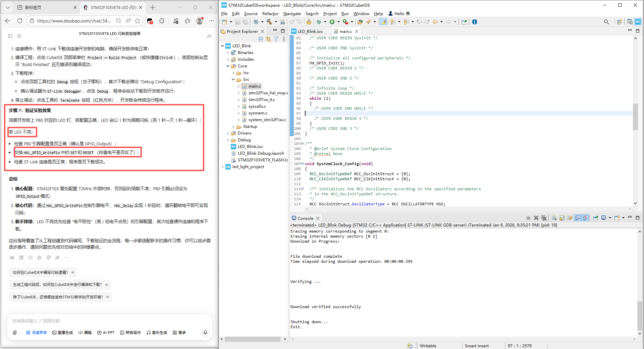Select the Console tab

point(305,218)
